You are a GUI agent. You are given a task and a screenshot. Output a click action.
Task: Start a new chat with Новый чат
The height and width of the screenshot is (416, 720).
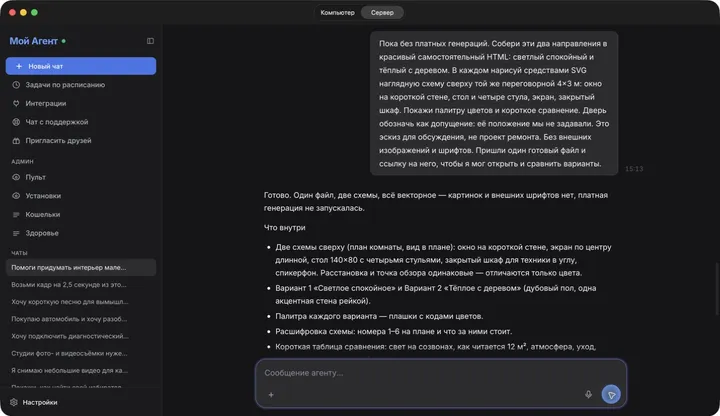[x=81, y=66]
